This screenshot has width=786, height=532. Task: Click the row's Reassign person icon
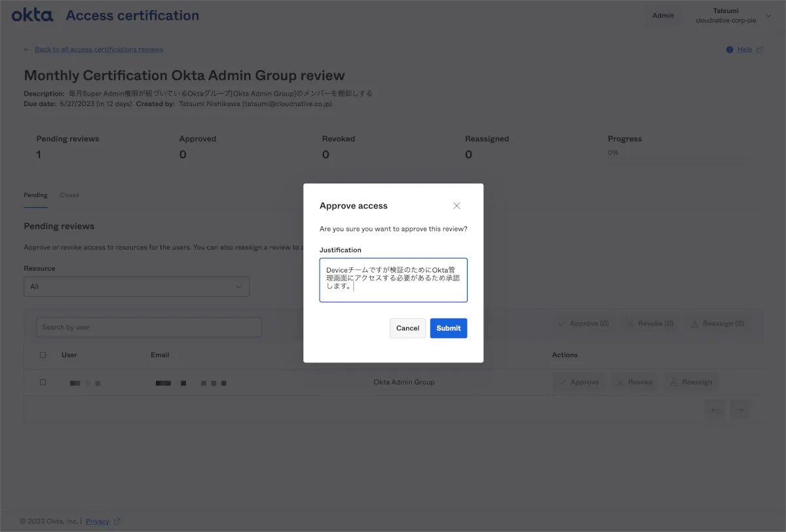tap(673, 382)
